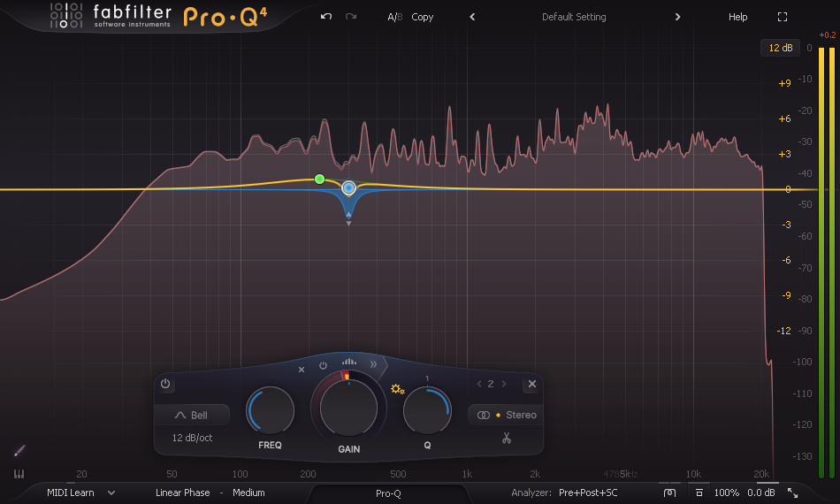Open the Default Setting preset menu
Image resolution: width=840 pixels, height=504 pixels.
pos(574,17)
